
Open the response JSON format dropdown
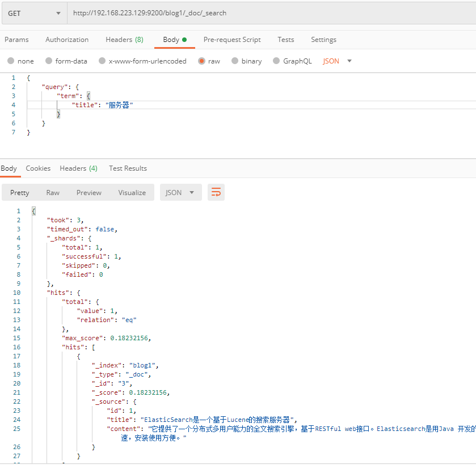180,192
